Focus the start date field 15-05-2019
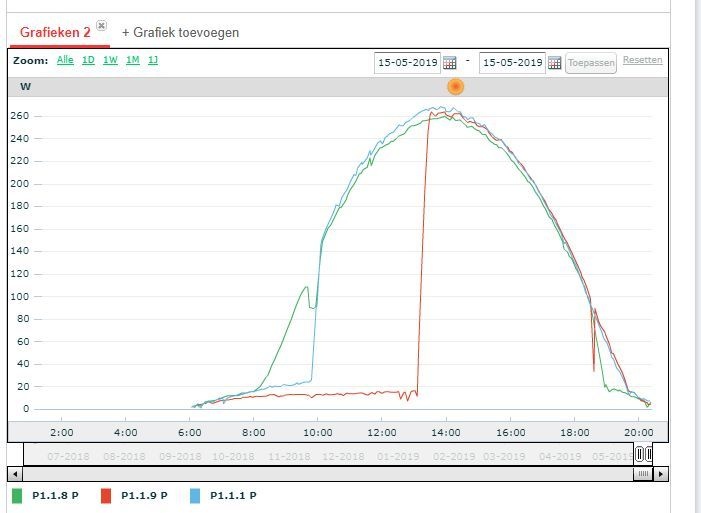701x513 pixels. tap(407, 63)
